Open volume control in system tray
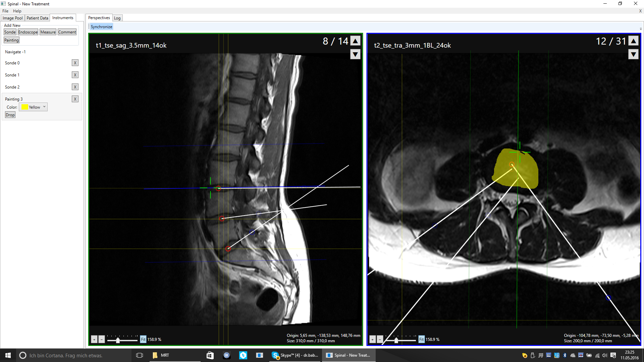Screen dimensions: 644x362 pos(605,355)
